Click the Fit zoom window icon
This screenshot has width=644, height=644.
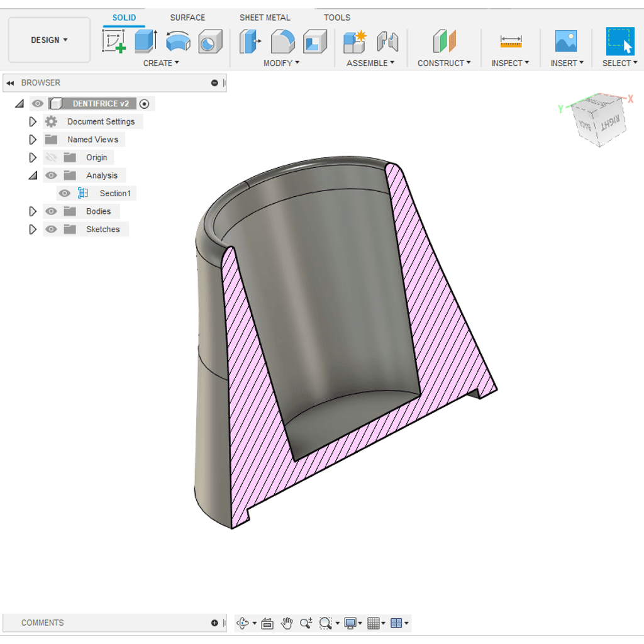pos(326,623)
